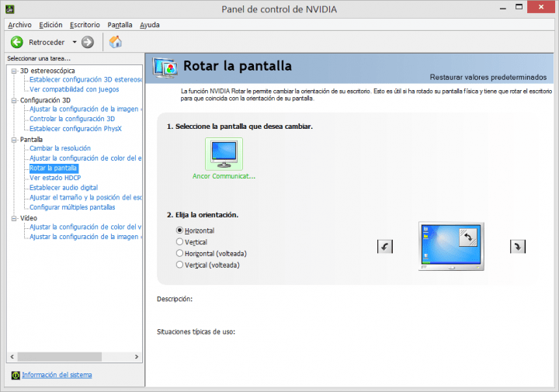Open Ajustar la configuración de la imagen under Vídeo
559x392 pixels.
coord(85,237)
